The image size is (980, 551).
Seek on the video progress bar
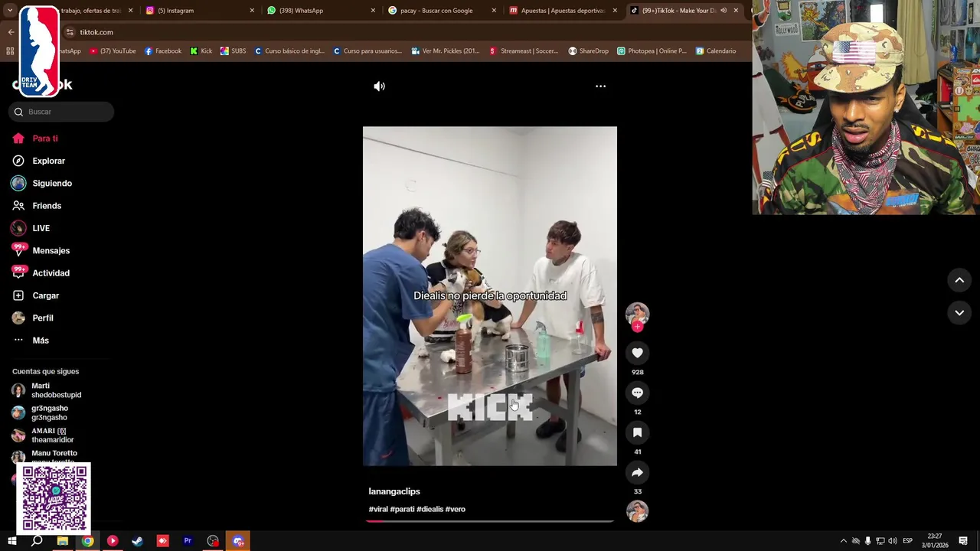point(490,521)
